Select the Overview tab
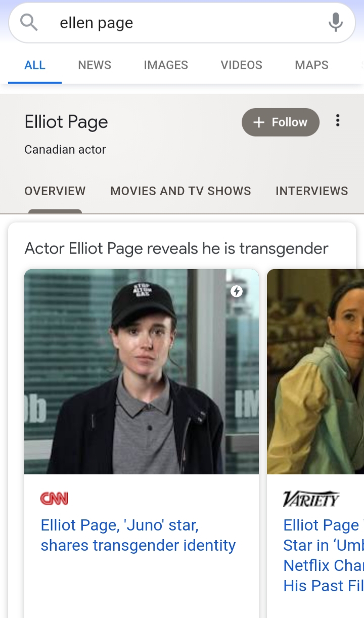The image size is (364, 618). tap(55, 191)
